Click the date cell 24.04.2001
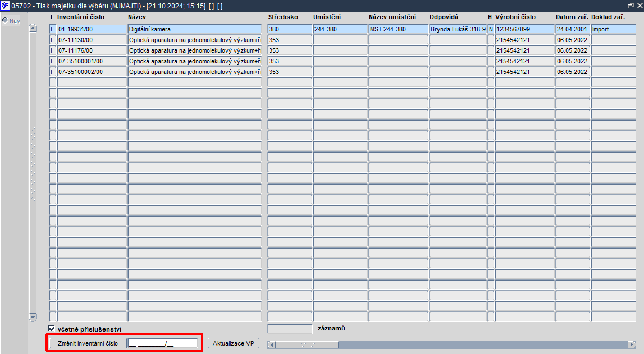The height and width of the screenshot is (354, 644). [x=573, y=29]
